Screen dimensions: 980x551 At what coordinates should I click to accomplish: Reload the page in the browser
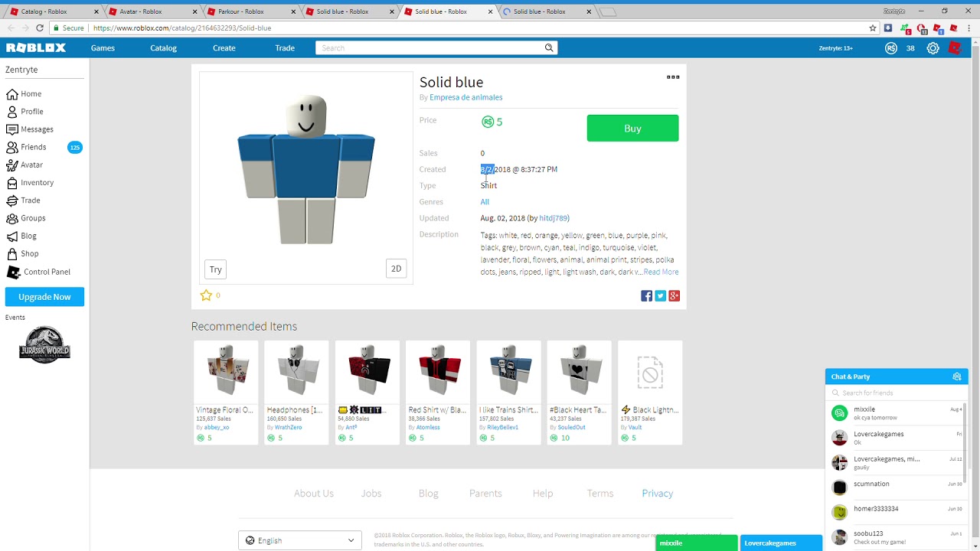[40, 28]
